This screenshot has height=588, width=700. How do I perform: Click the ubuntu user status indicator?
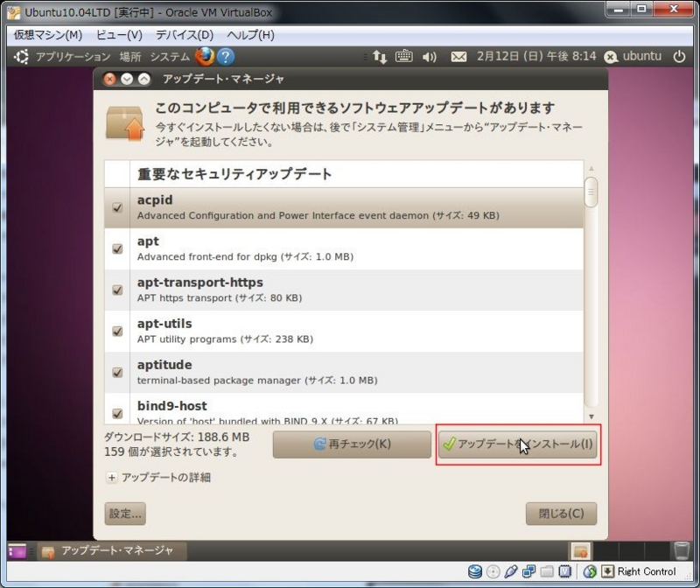633,56
